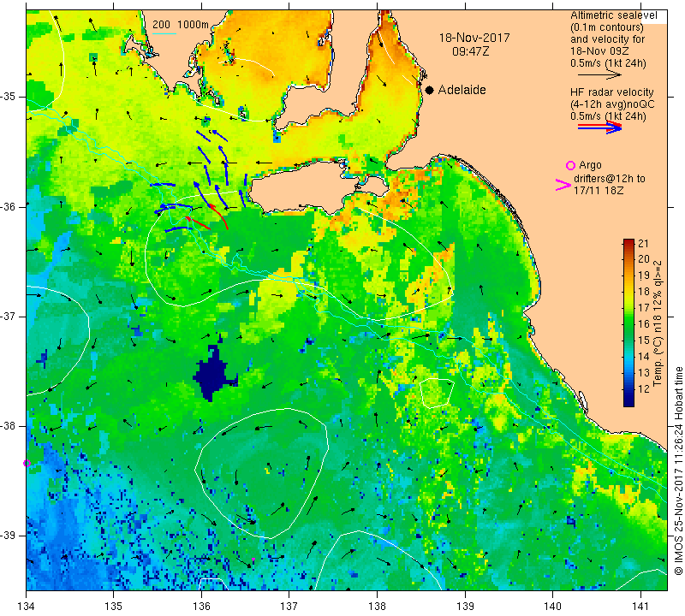Click the red HF radar vector near -36 latitude
The image size is (685, 616).
pos(219,216)
